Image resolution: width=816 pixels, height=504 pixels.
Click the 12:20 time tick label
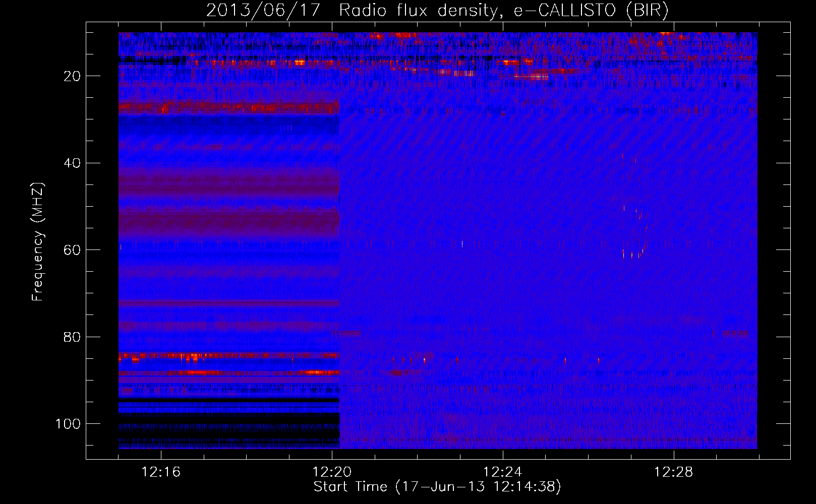coord(332,472)
